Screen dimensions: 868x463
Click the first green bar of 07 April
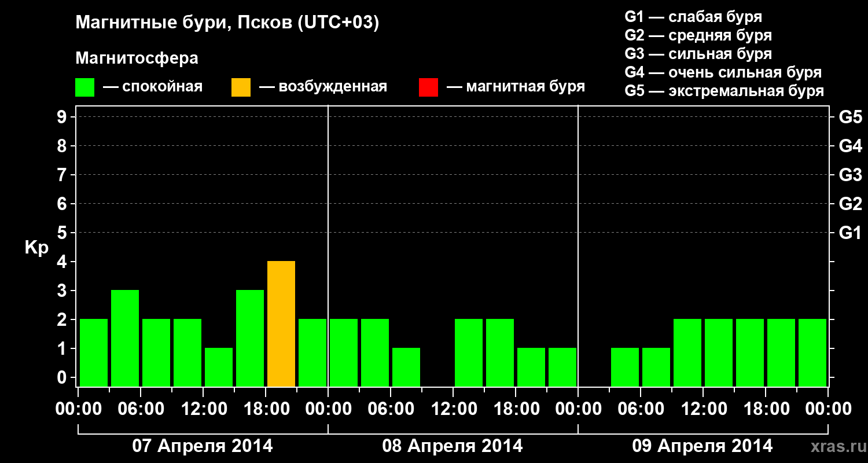[x=94, y=353]
